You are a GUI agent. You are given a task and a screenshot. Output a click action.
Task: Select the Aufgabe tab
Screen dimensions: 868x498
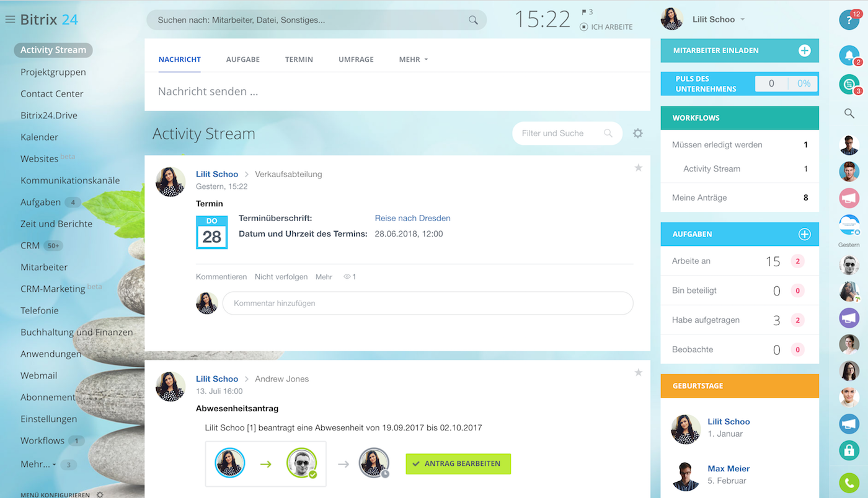[x=243, y=59]
